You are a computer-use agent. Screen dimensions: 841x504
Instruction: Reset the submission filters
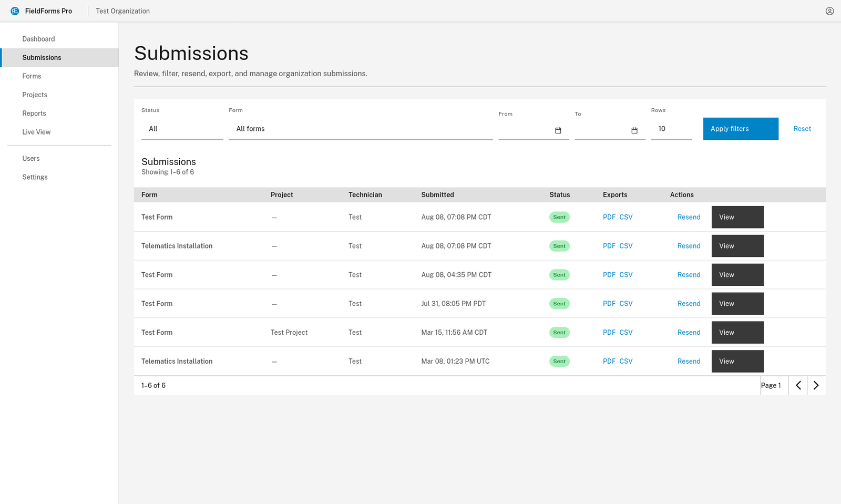click(x=802, y=129)
